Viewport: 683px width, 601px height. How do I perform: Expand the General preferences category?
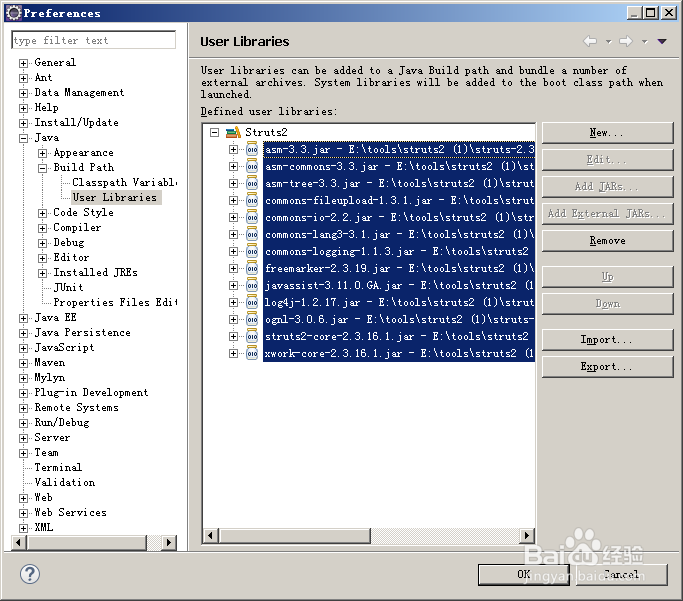[x=24, y=63]
